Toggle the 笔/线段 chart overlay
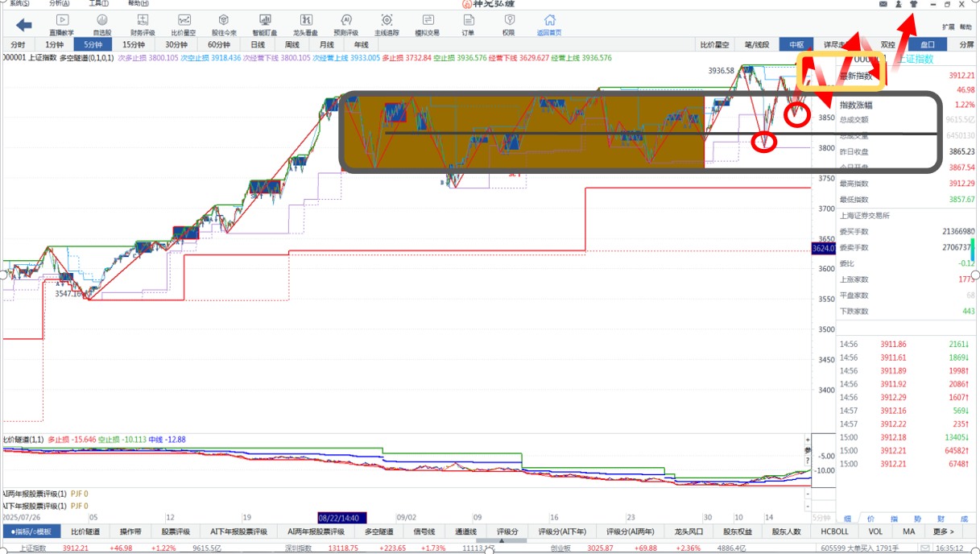Screen dimensions: 980x554 (756, 45)
